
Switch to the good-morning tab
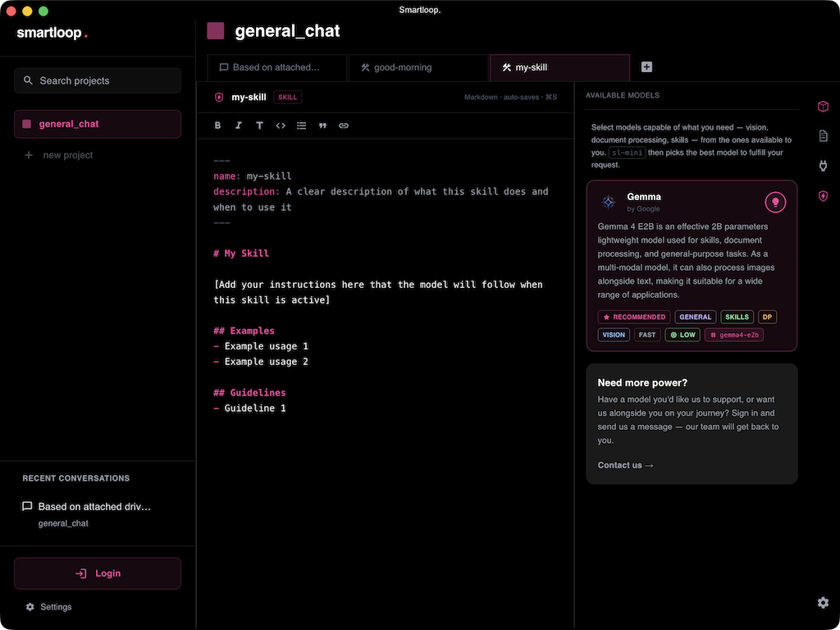tap(418, 67)
